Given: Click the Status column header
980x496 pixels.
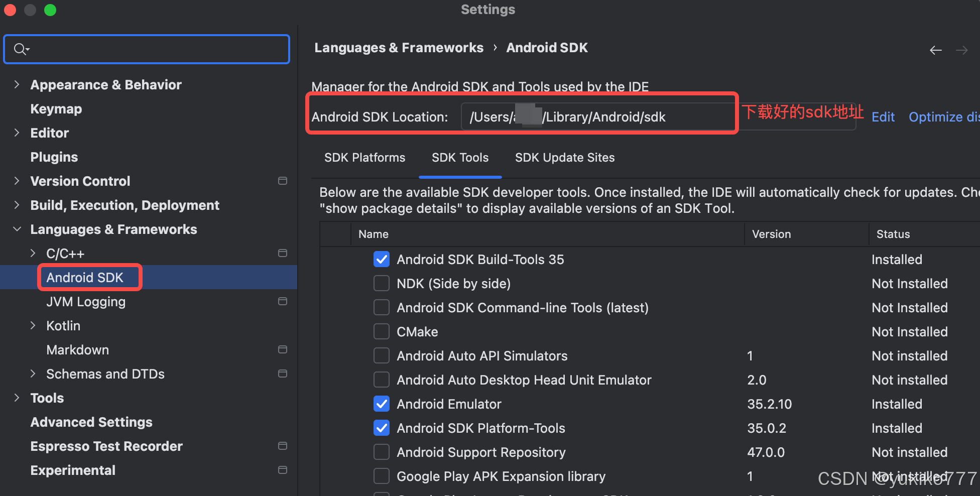Looking at the screenshot, I should pyautogui.click(x=893, y=234).
